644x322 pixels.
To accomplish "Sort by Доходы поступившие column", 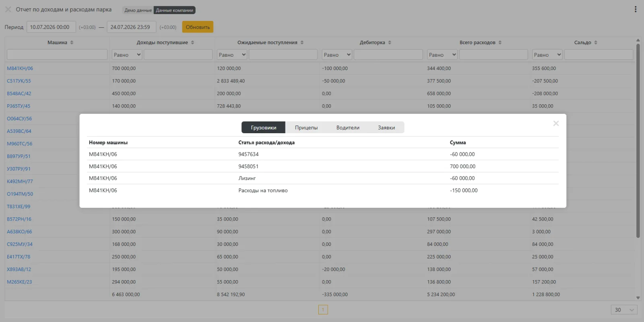I will pyautogui.click(x=192, y=43).
